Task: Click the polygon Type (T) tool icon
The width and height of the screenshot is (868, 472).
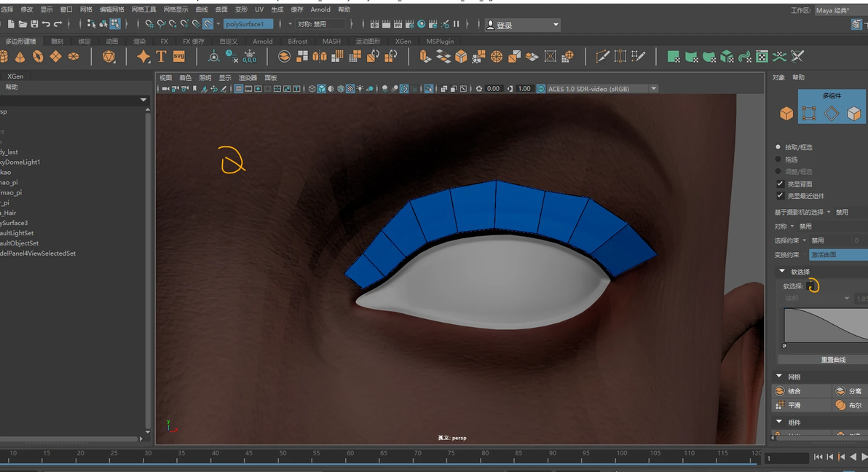Action: (x=161, y=57)
